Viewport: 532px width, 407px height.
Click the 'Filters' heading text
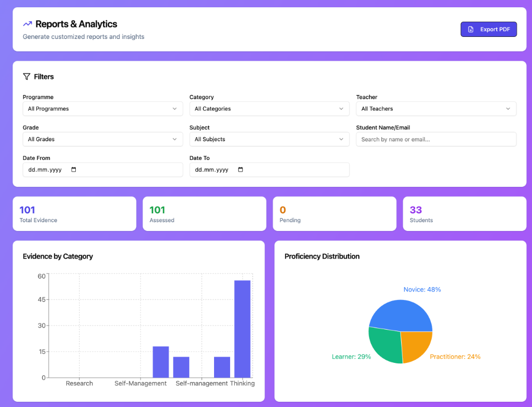coord(44,77)
